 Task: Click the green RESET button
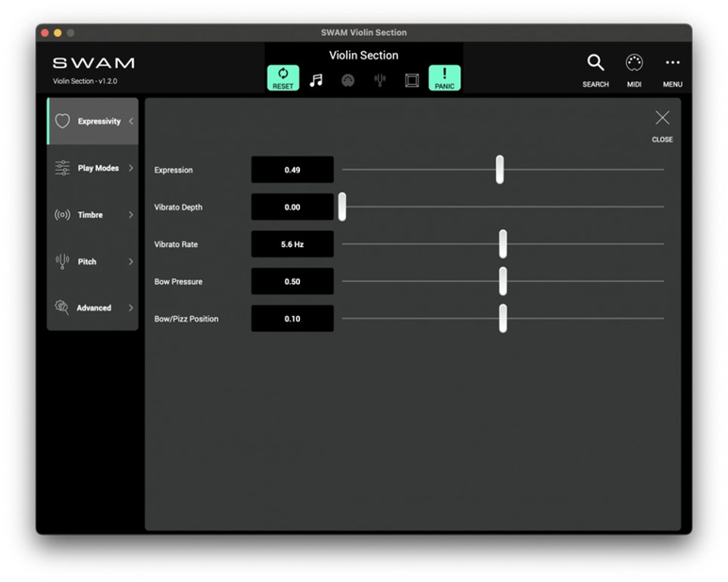(283, 78)
